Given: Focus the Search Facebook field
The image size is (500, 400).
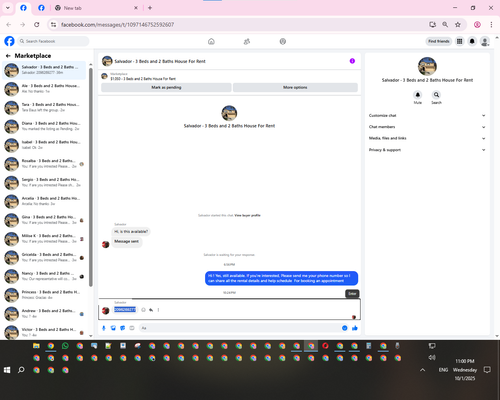Looking at the screenshot, I should (x=53, y=41).
